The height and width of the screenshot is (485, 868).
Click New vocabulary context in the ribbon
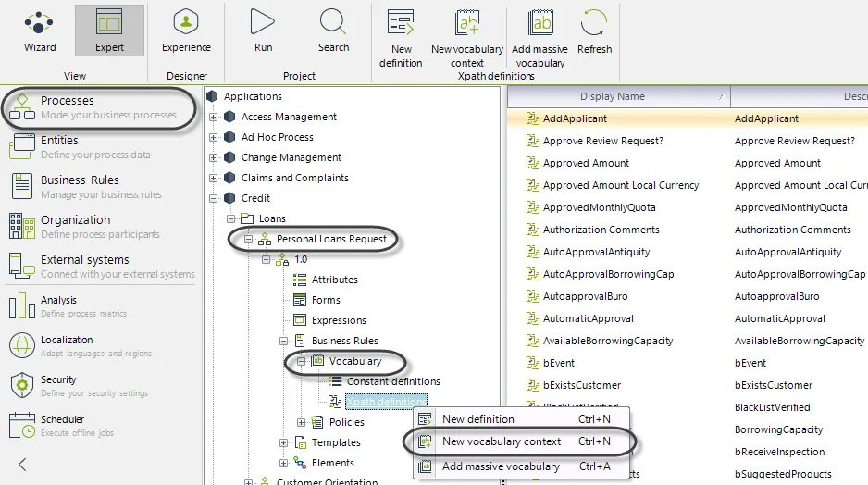[467, 39]
